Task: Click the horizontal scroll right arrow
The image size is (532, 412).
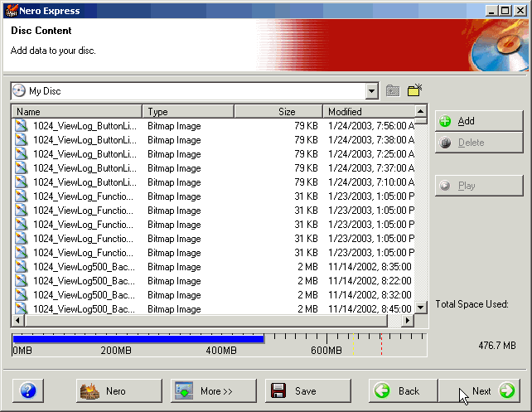Action: click(408, 320)
